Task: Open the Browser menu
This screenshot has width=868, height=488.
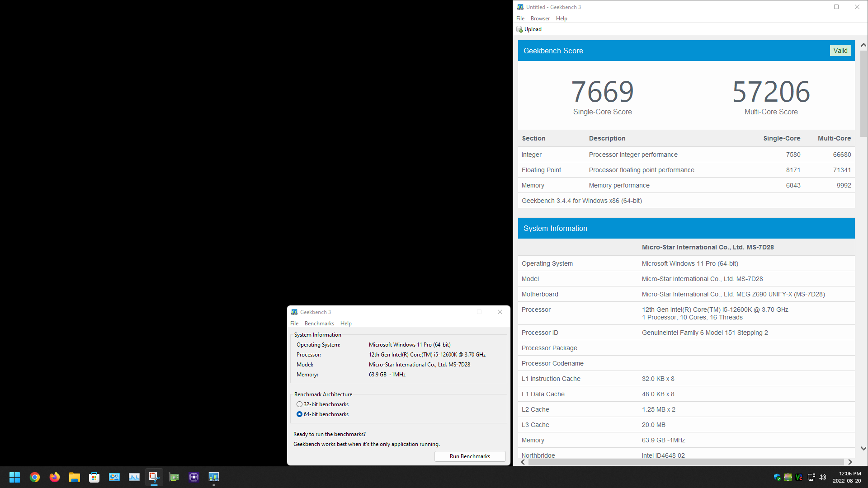Action: (540, 19)
